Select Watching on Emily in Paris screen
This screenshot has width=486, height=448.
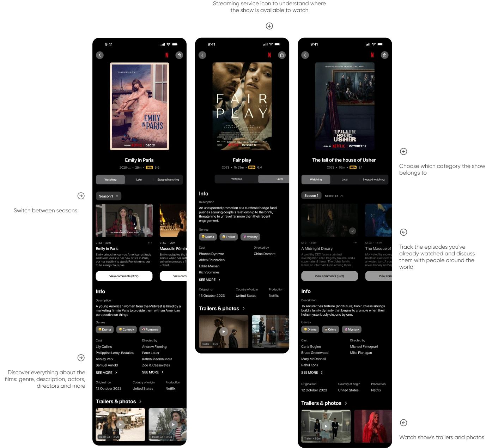(110, 180)
